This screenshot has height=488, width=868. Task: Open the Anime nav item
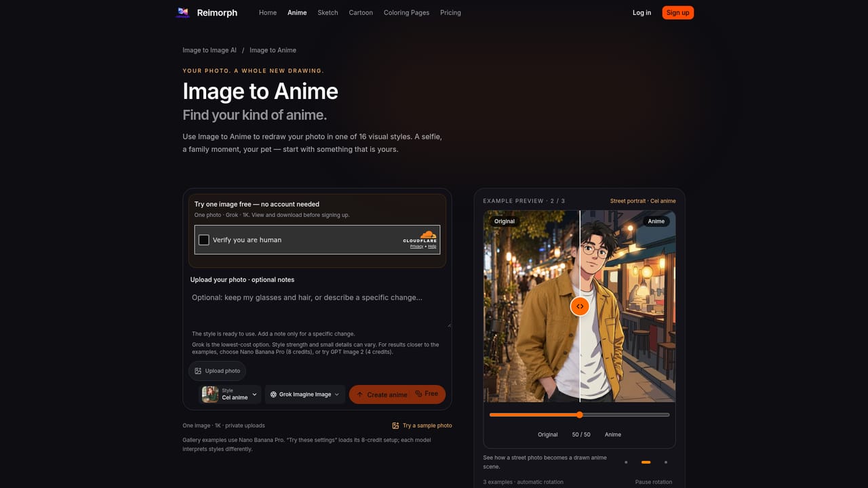pyautogui.click(x=297, y=12)
